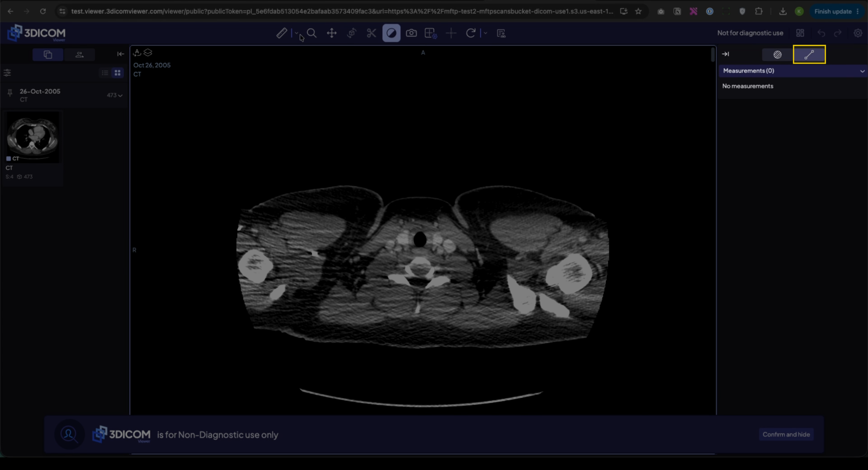Collapse the Measurements (0) section

point(862,71)
